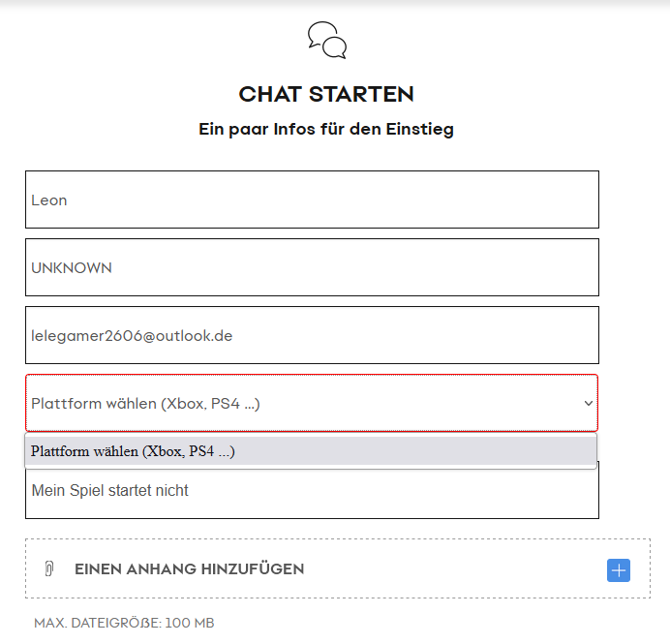This screenshot has width=670, height=644.
Task: Click the 'CHAT STARTEN' heading
Action: point(326,94)
